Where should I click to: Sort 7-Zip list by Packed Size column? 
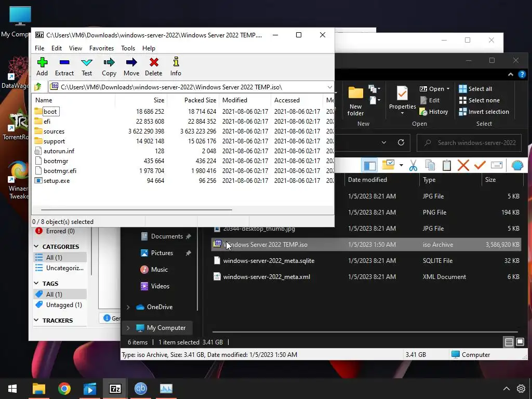coord(193,100)
